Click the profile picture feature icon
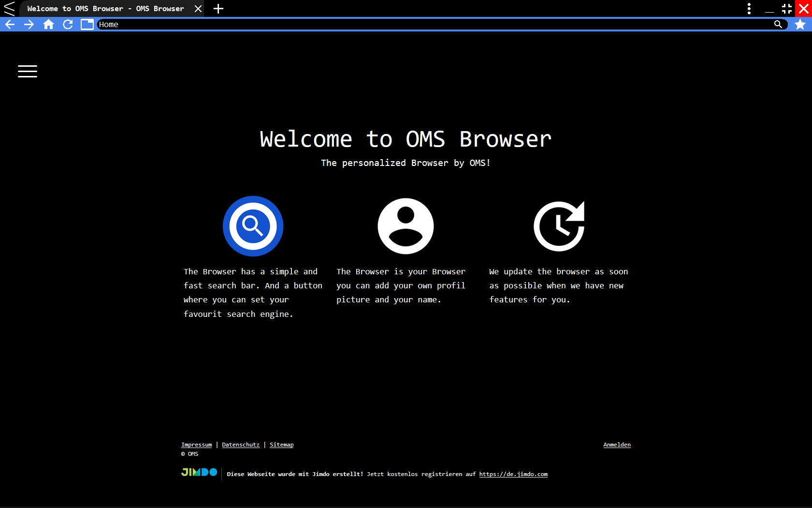Image resolution: width=812 pixels, height=508 pixels. 405,226
